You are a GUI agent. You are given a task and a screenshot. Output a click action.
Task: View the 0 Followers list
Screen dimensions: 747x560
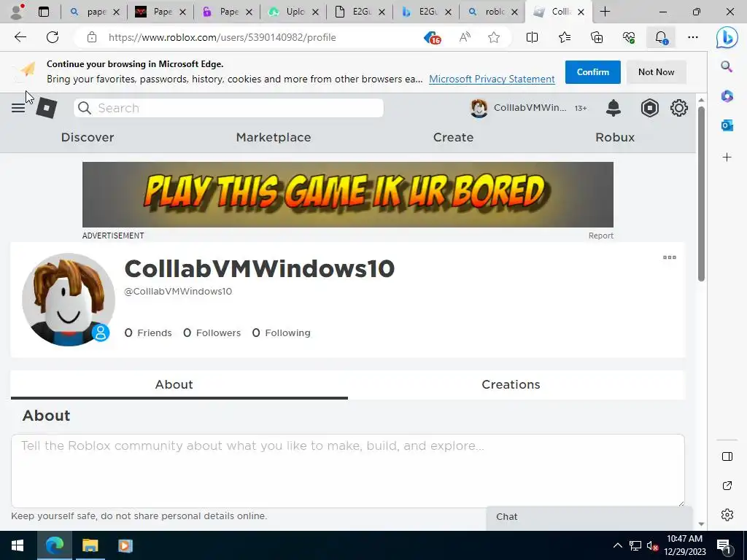tap(212, 332)
